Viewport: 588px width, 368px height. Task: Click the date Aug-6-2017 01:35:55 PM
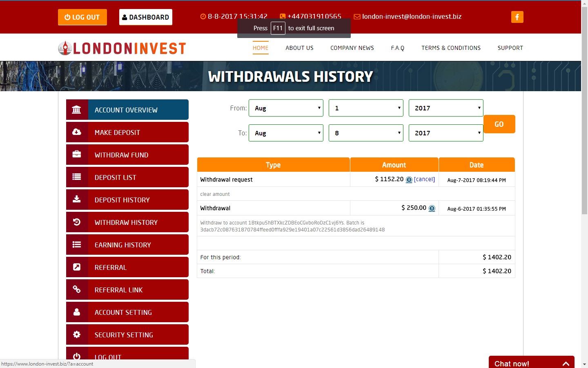point(477,209)
